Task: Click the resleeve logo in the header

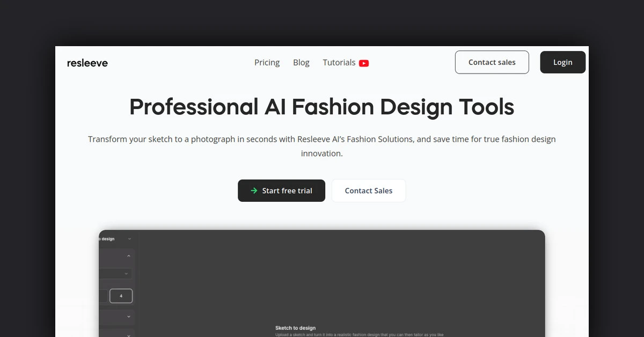Action: click(x=87, y=63)
